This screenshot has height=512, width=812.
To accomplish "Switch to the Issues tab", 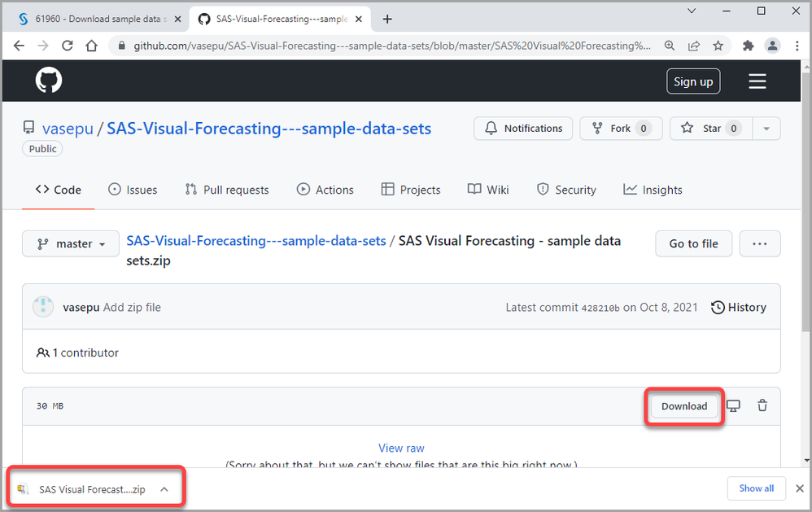I will [133, 190].
